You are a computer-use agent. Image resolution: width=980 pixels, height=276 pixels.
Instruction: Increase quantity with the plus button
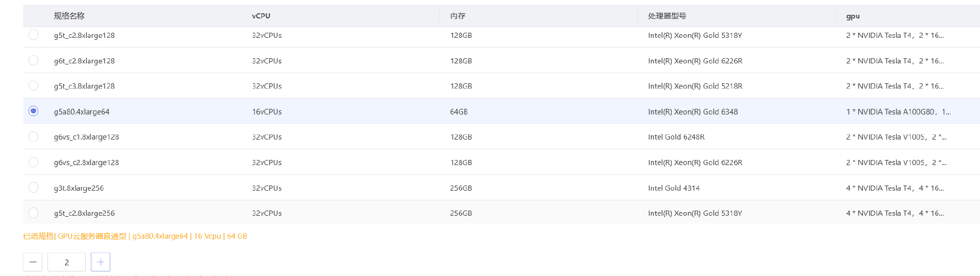coord(101,262)
